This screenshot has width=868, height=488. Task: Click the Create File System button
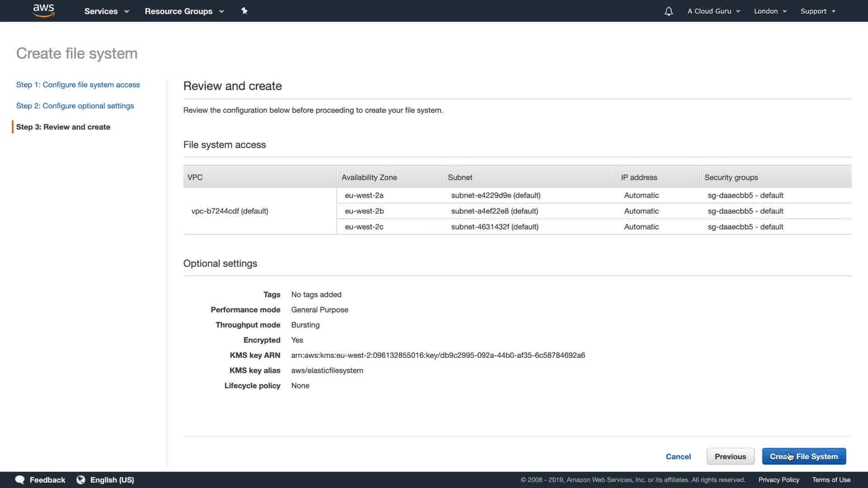tap(803, 456)
